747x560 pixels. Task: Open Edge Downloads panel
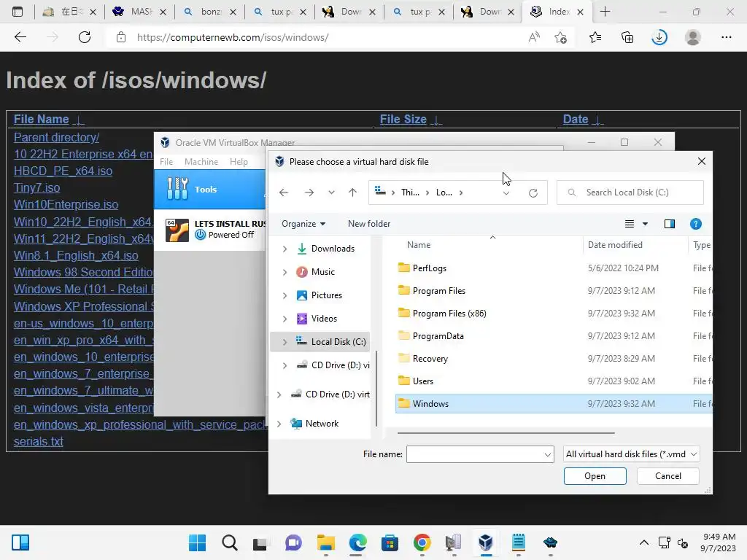[x=659, y=37]
